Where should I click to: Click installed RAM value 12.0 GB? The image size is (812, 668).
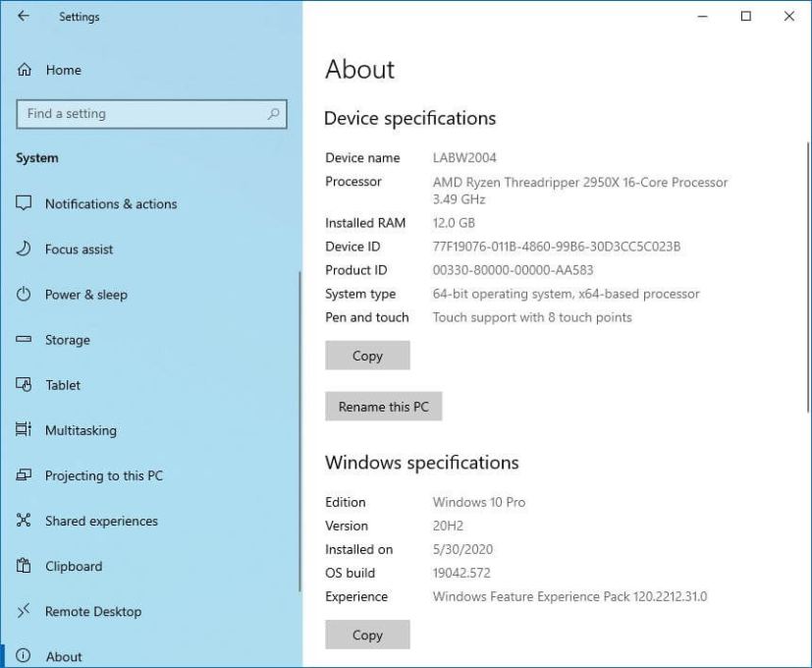454,223
